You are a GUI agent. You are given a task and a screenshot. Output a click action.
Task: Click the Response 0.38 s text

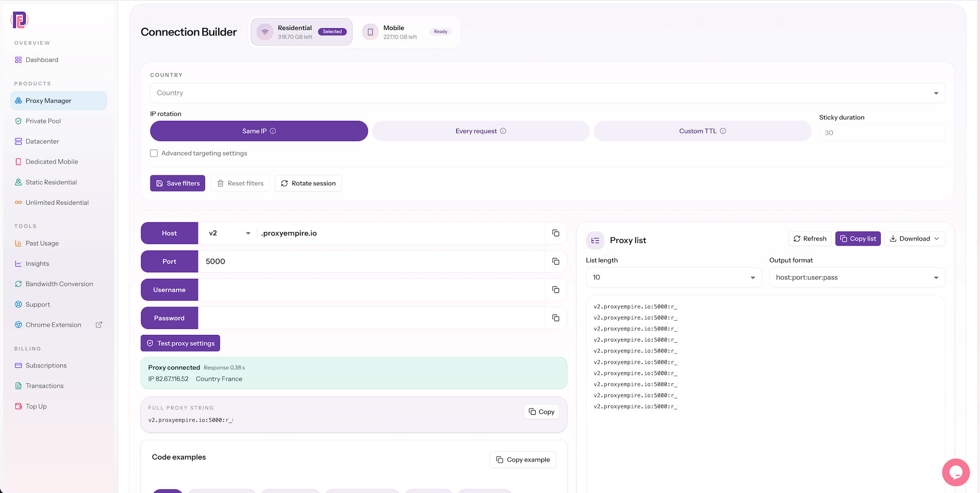click(225, 368)
